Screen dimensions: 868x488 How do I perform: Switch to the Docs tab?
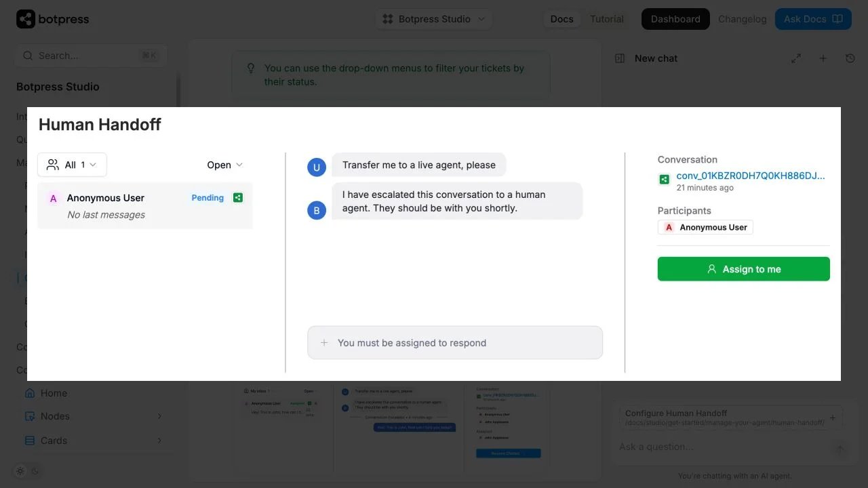561,19
